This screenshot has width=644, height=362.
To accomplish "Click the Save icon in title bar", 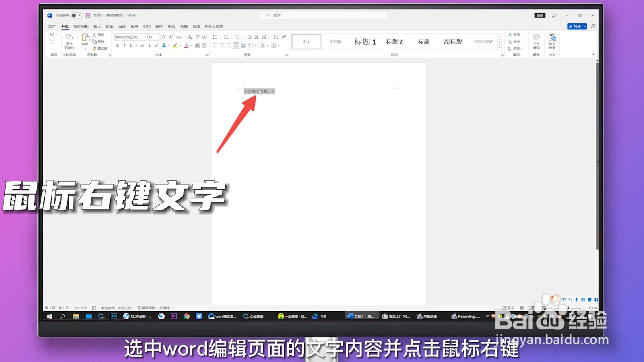I will tap(88, 15).
